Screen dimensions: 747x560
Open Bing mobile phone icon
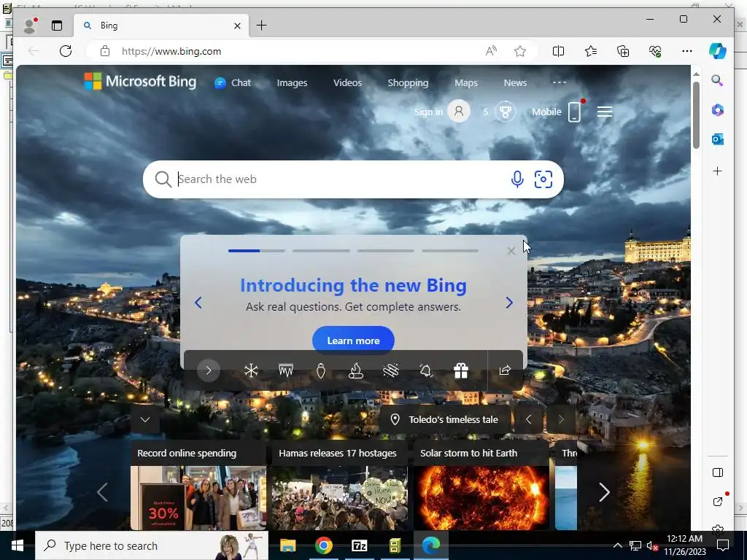point(575,112)
